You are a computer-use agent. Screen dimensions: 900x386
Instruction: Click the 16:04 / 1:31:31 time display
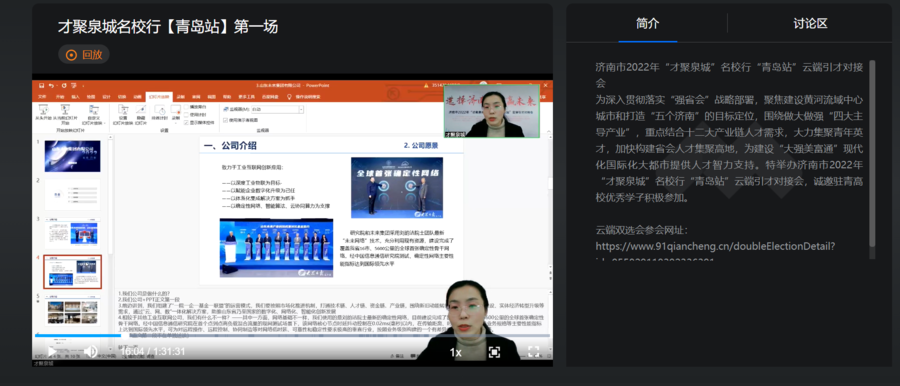point(153,351)
